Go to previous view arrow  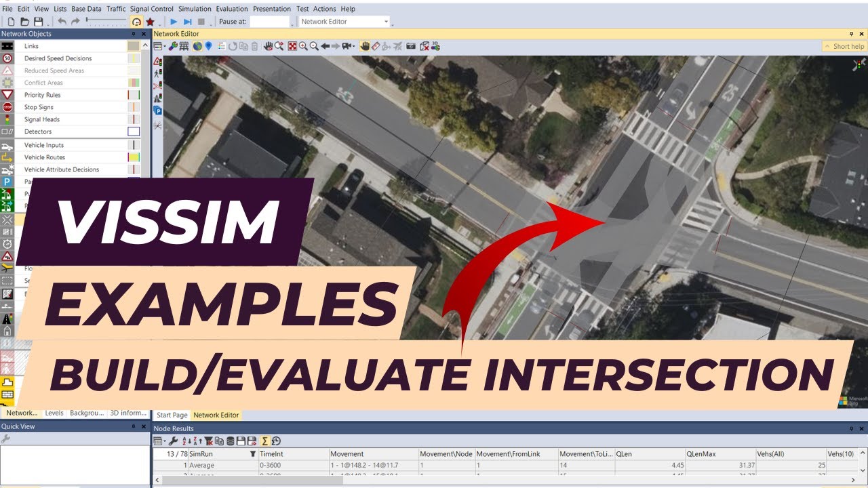click(x=325, y=46)
